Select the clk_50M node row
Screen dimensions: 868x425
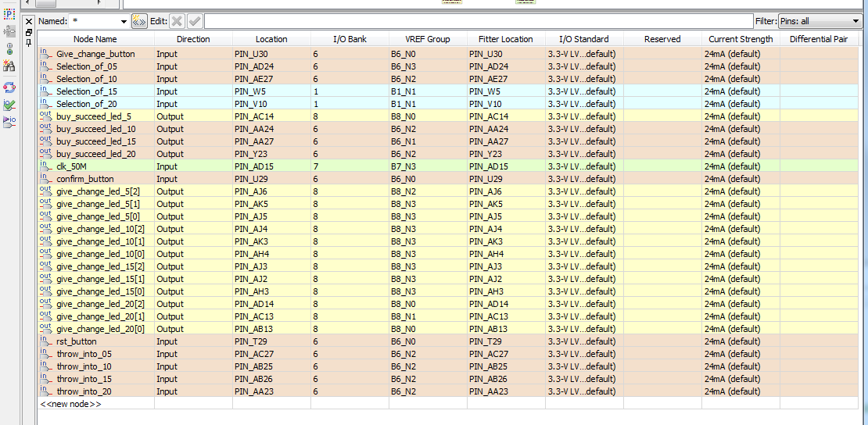448,166
